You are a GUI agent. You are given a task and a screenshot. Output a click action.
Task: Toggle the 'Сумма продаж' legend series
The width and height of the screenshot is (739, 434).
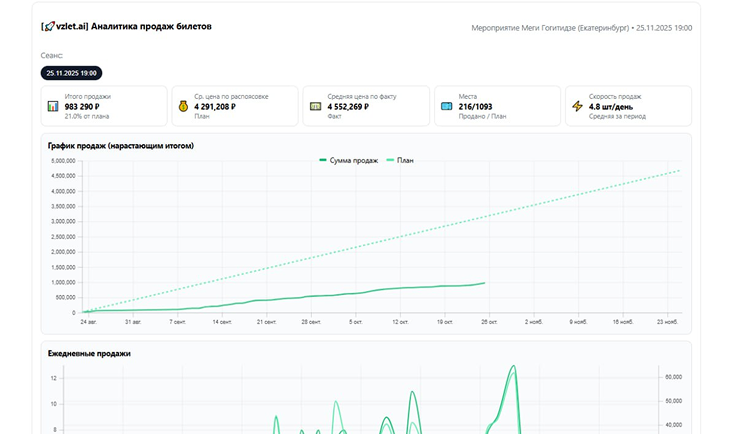click(x=348, y=160)
